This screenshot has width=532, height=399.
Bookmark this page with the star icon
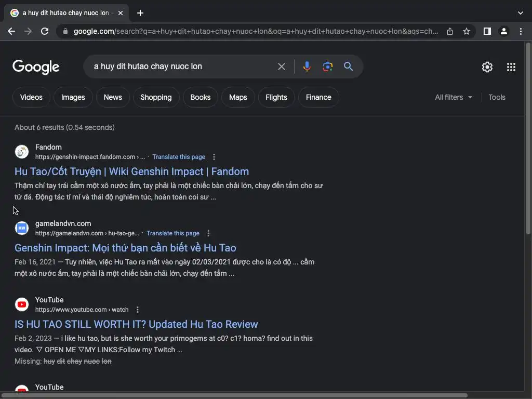[467, 31]
